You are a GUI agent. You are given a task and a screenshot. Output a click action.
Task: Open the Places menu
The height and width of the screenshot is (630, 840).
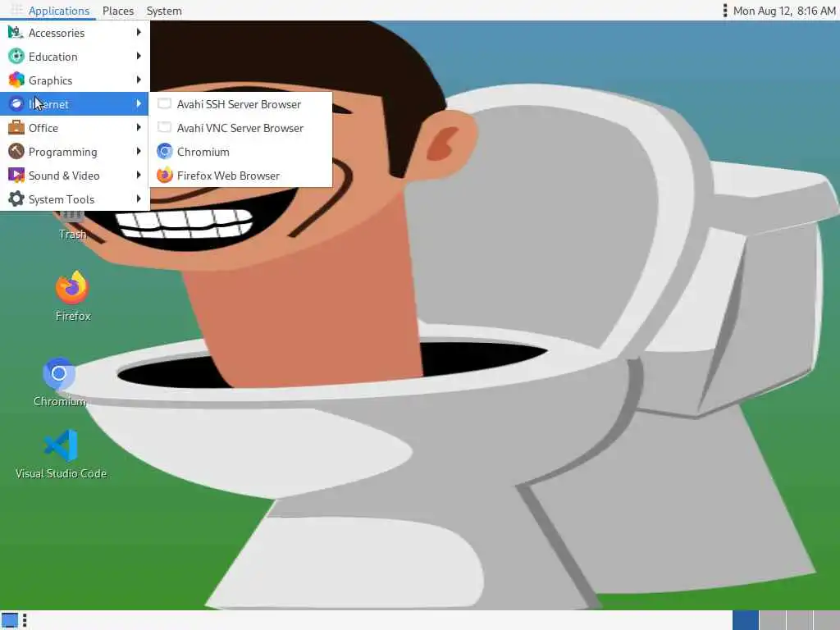coord(118,11)
